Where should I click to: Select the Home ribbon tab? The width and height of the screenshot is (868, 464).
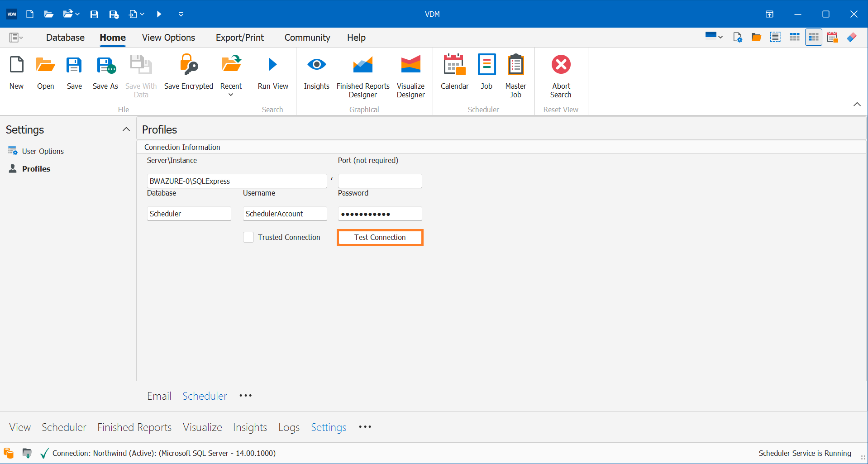coord(113,38)
